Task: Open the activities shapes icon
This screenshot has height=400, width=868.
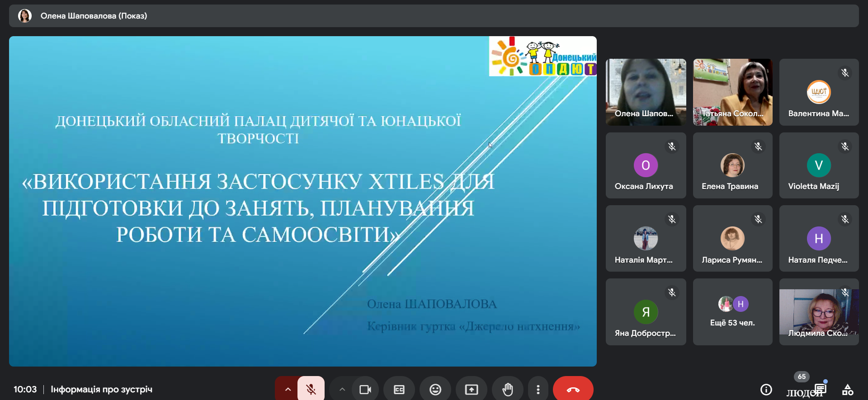Action: pyautogui.click(x=848, y=389)
